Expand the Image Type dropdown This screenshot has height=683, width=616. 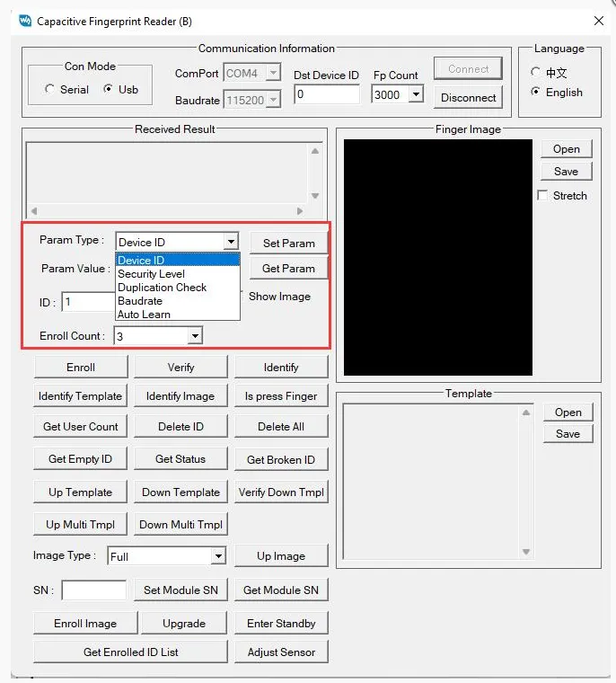pyautogui.click(x=218, y=555)
